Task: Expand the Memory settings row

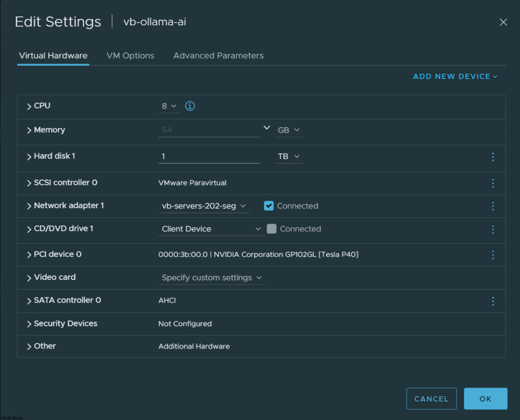Action: 29,130
